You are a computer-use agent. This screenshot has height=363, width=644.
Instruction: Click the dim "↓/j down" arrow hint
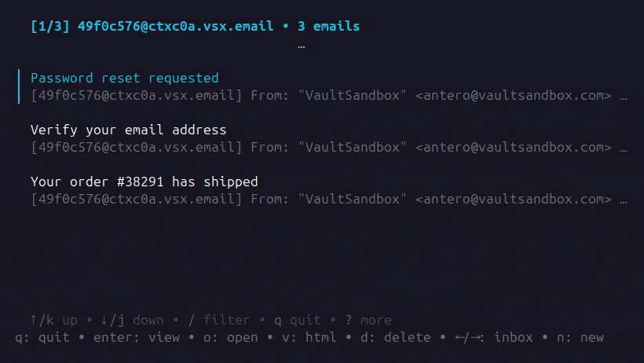pos(132,320)
